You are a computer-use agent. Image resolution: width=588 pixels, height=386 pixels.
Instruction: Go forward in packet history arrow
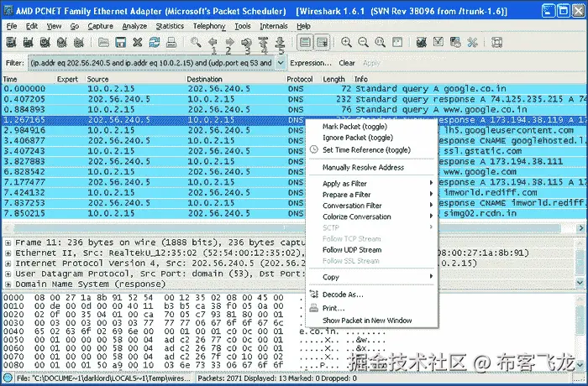[229, 42]
